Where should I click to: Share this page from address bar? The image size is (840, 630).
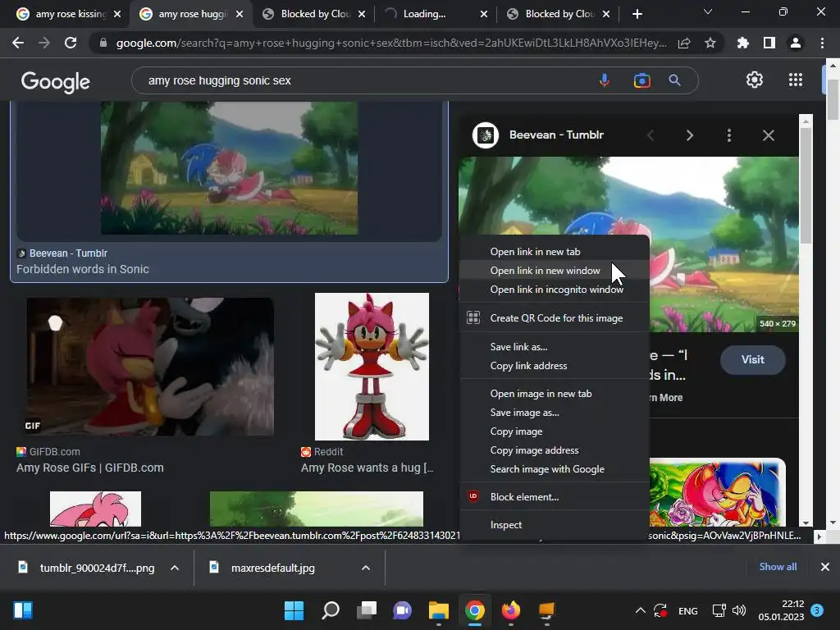(684, 43)
